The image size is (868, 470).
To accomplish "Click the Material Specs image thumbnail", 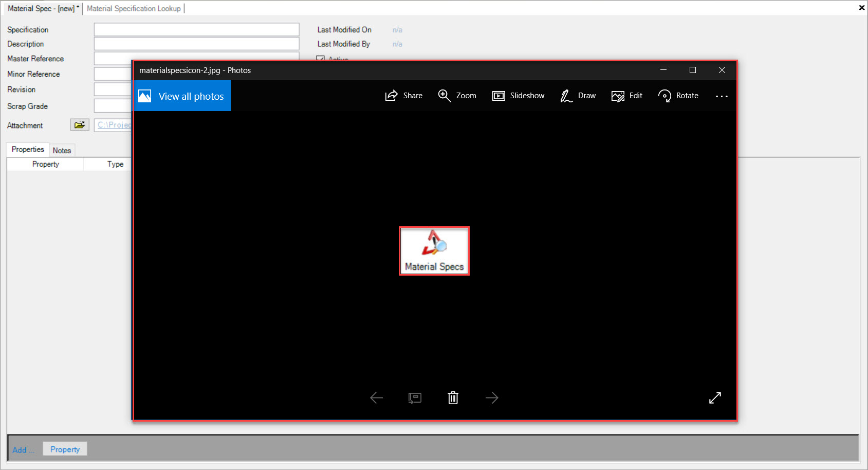I will click(x=434, y=251).
